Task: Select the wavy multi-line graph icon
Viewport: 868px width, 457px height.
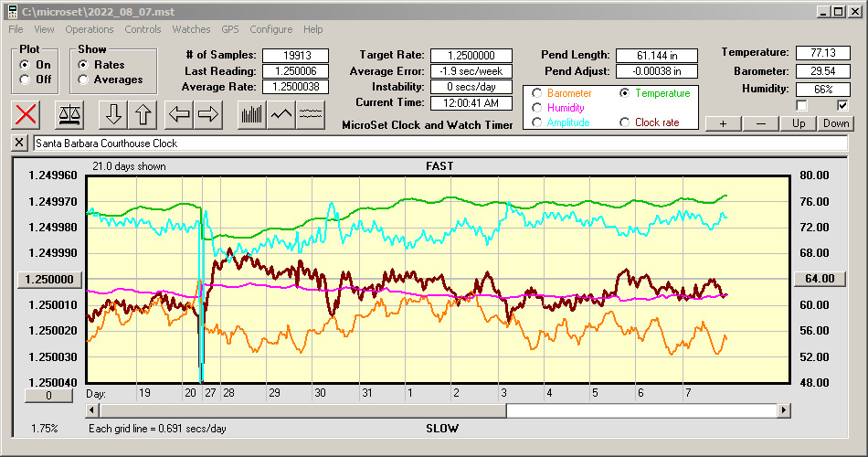Action: coord(311,114)
